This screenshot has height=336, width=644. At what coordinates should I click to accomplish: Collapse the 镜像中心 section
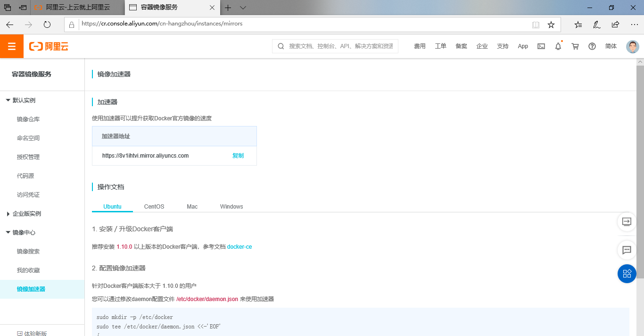click(8, 233)
